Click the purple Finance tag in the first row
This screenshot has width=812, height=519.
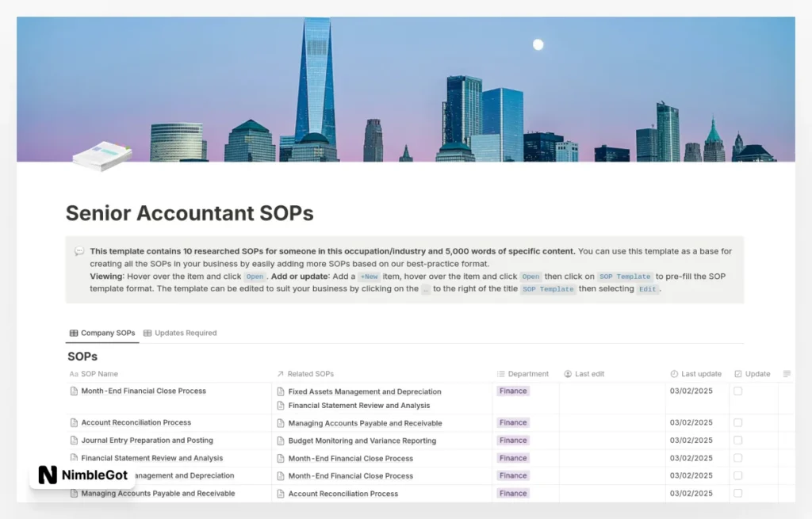click(512, 391)
